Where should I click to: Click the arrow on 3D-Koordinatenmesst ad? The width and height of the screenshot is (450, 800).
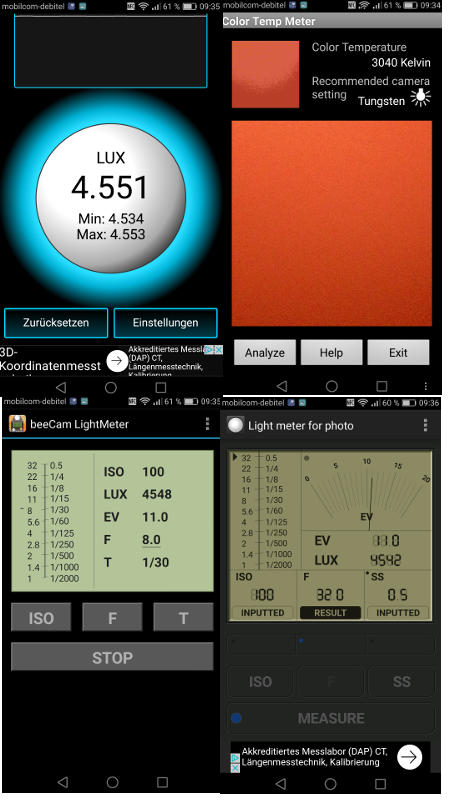tap(117, 360)
